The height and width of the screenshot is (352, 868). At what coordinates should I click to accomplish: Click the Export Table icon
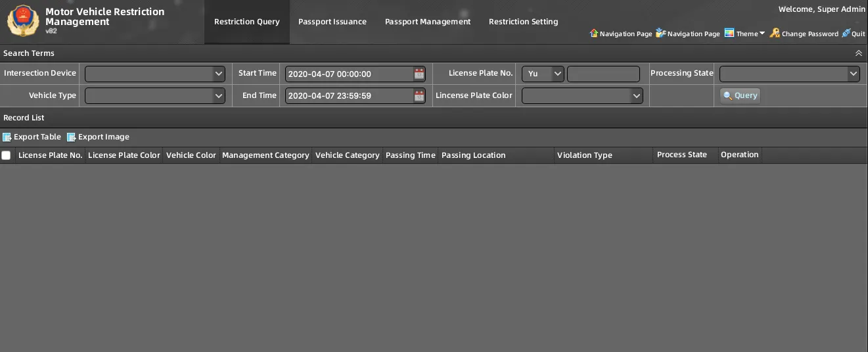7,137
